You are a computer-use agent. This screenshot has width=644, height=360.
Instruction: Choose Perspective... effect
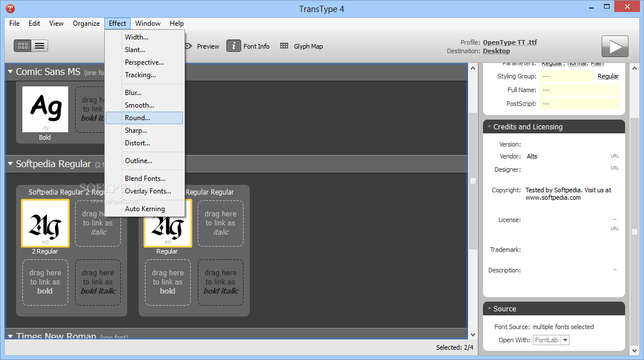(144, 62)
